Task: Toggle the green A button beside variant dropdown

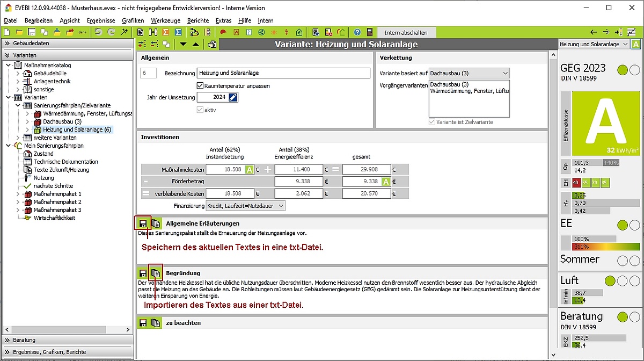Action: [635, 45]
